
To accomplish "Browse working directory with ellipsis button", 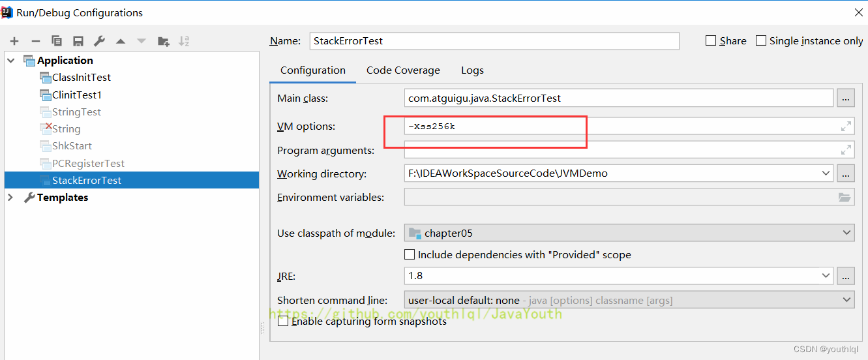I will [x=846, y=173].
